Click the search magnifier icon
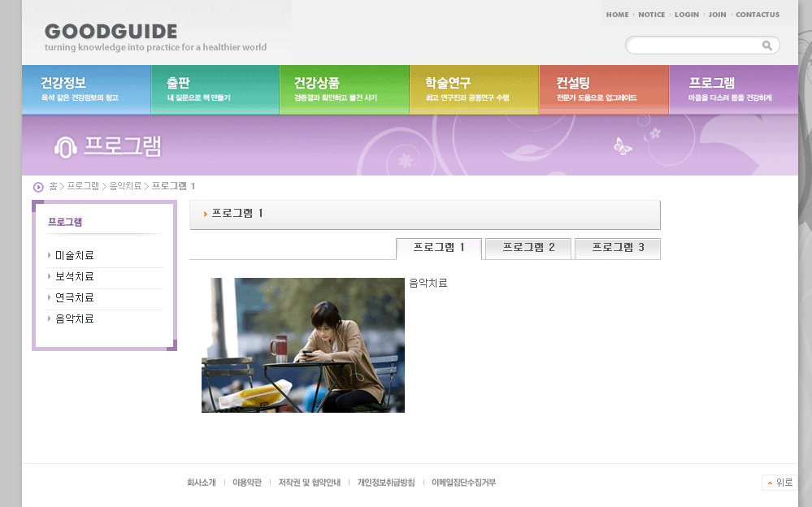This screenshot has width=812, height=507. pyautogui.click(x=767, y=45)
